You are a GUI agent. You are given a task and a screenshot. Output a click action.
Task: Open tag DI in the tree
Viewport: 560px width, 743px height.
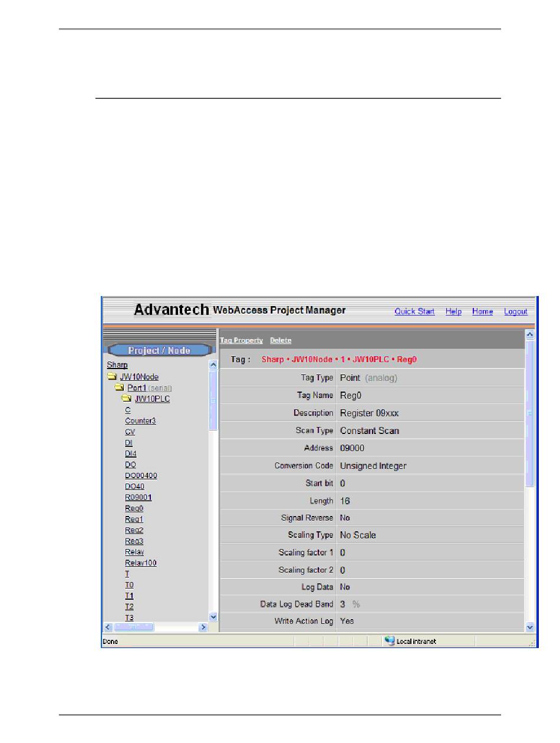pyautogui.click(x=129, y=442)
